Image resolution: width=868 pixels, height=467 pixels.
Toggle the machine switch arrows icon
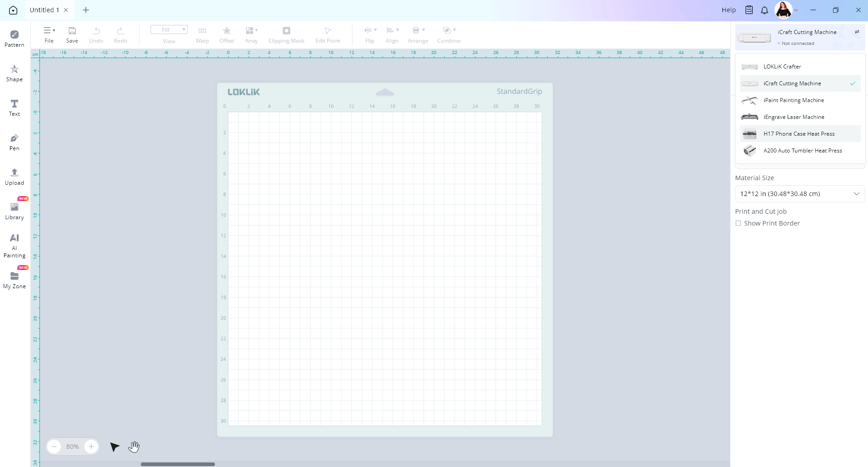click(857, 32)
